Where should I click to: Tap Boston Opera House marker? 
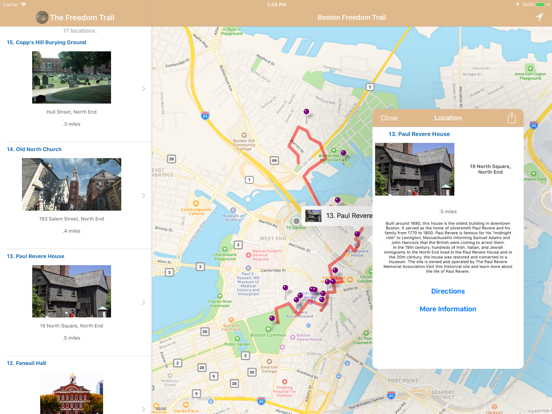point(292,337)
